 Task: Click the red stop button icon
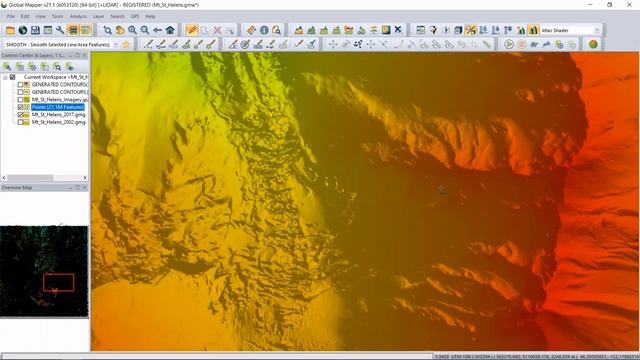point(521,44)
